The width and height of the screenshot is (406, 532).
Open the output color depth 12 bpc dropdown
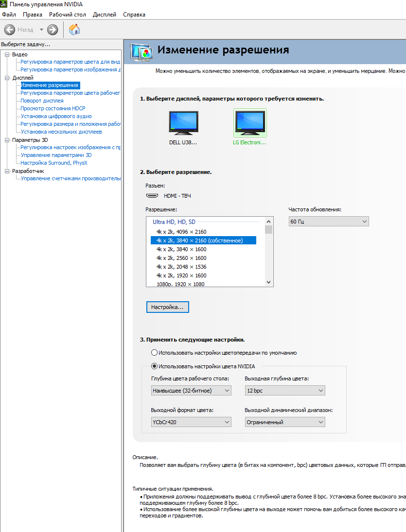285,391
